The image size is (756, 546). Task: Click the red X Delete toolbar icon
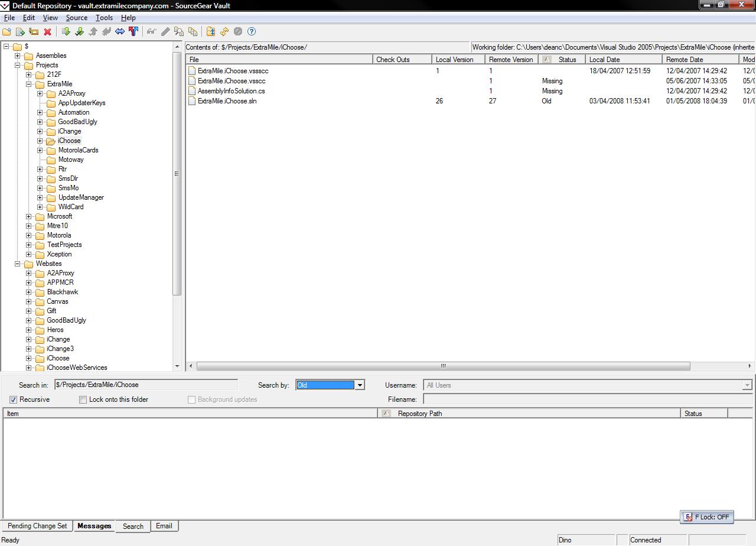click(47, 31)
